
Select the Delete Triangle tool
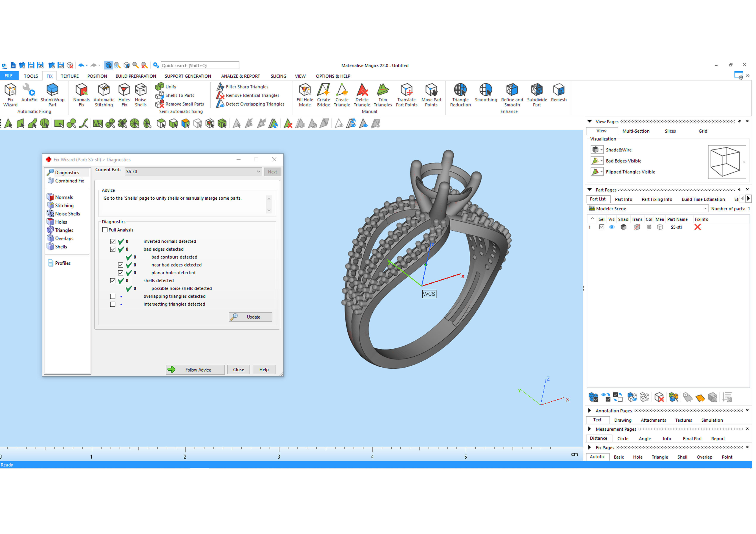(362, 95)
